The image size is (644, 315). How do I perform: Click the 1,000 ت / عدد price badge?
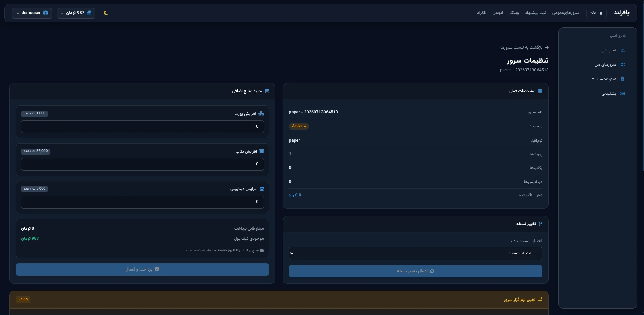pos(34,114)
